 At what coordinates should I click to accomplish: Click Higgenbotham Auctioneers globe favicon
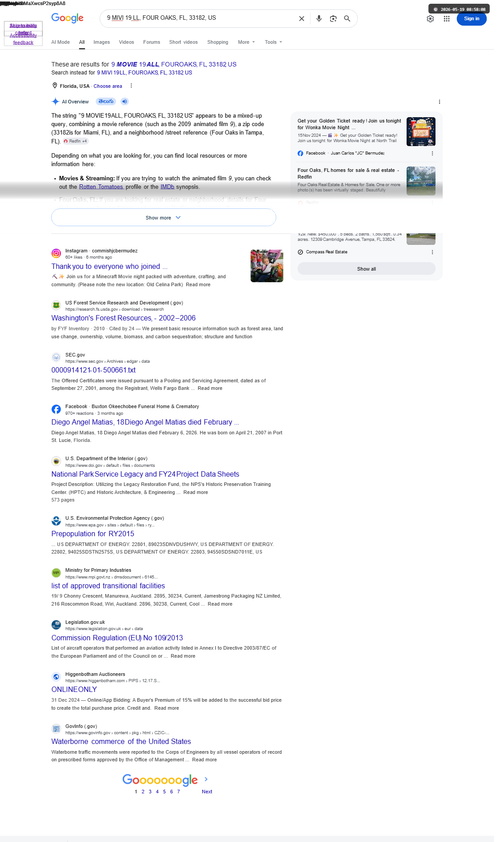tap(56, 677)
